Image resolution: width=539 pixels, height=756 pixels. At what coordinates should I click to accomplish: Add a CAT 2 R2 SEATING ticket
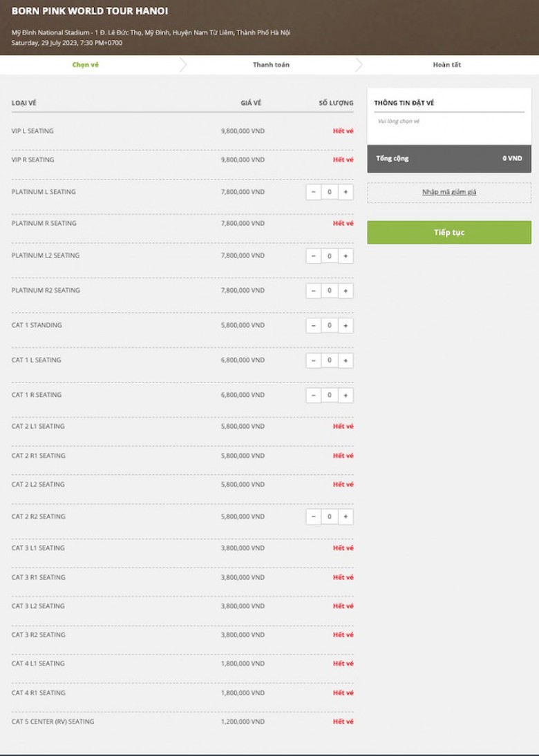point(346,516)
